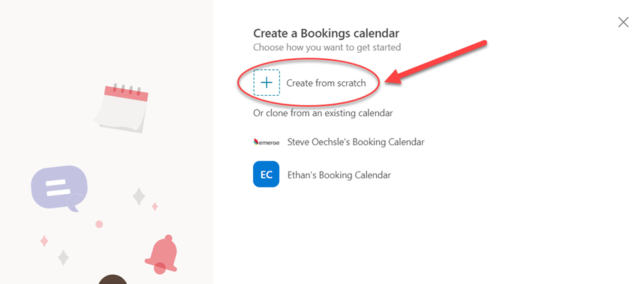Click the purple chat bubble illustration
644x284 pixels.
(x=60, y=188)
